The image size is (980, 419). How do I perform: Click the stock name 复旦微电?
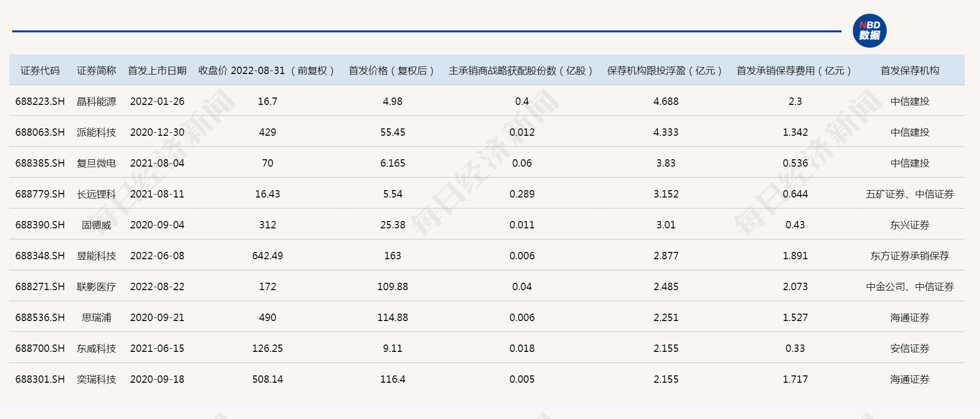click(96, 163)
